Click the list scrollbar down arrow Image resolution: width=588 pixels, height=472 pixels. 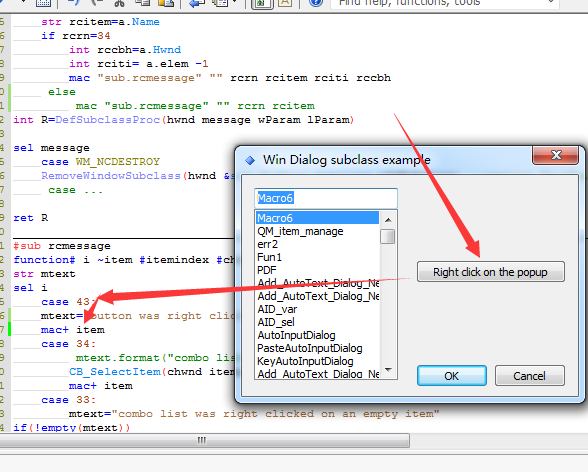click(388, 370)
